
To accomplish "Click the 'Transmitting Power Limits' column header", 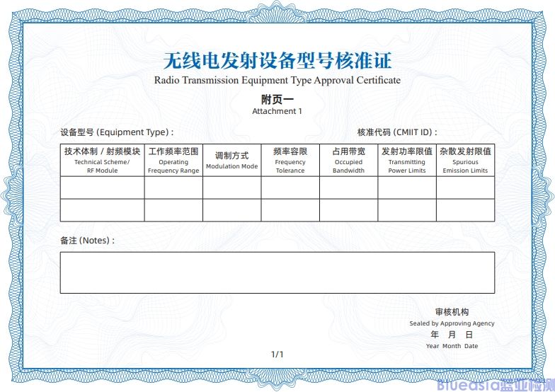I will click(x=407, y=161).
